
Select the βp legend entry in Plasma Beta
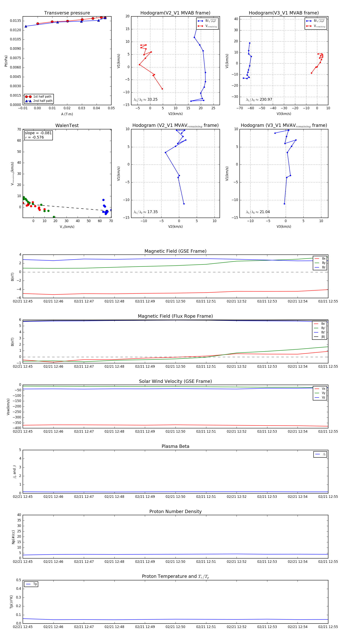pyautogui.click(x=320, y=454)
